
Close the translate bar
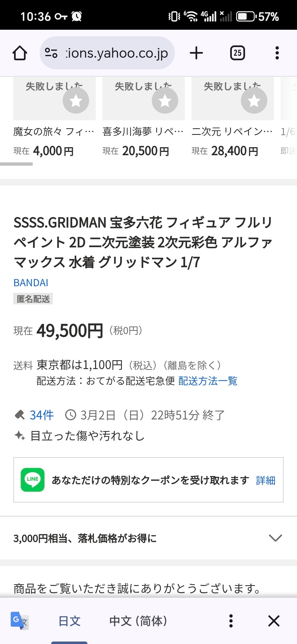click(x=274, y=621)
